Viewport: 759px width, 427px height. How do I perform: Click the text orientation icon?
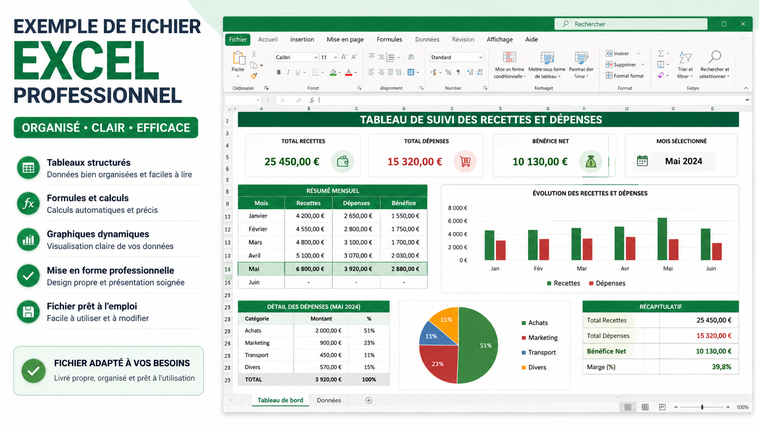[x=411, y=57]
